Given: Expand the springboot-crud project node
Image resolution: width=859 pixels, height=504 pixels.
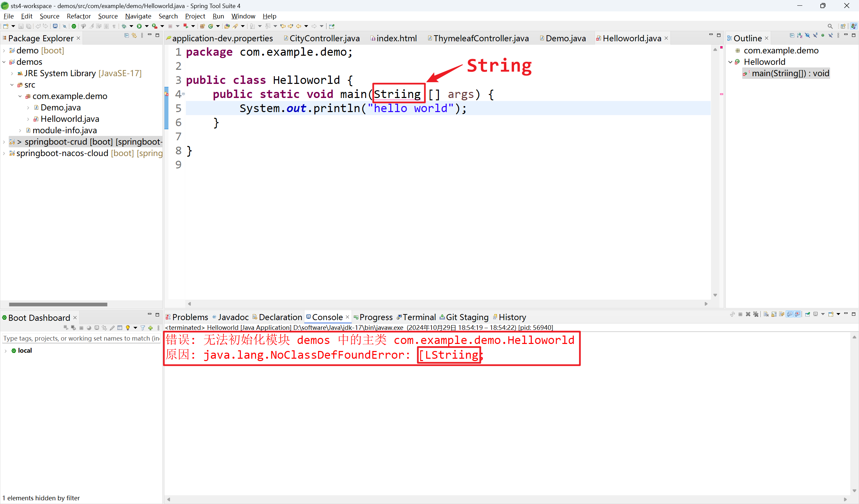Looking at the screenshot, I should click(4, 142).
